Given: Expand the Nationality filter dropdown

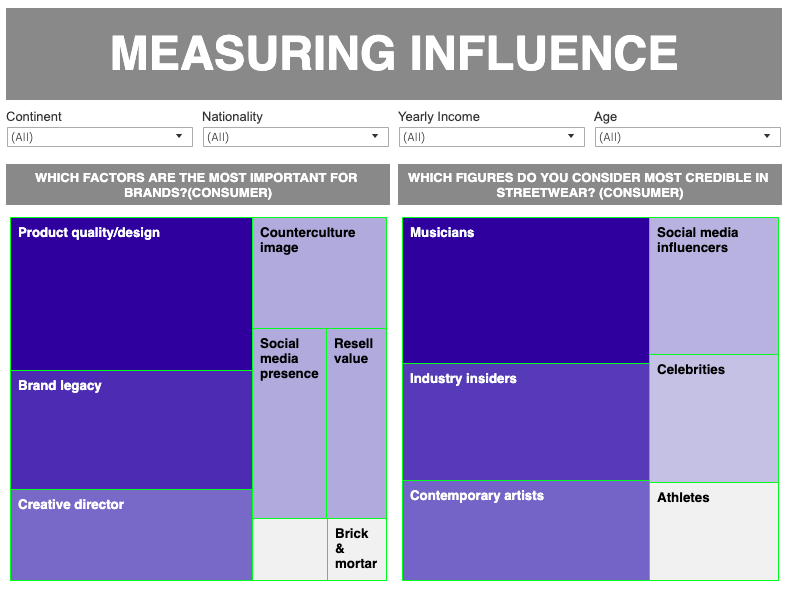Looking at the screenshot, I should pyautogui.click(x=295, y=137).
